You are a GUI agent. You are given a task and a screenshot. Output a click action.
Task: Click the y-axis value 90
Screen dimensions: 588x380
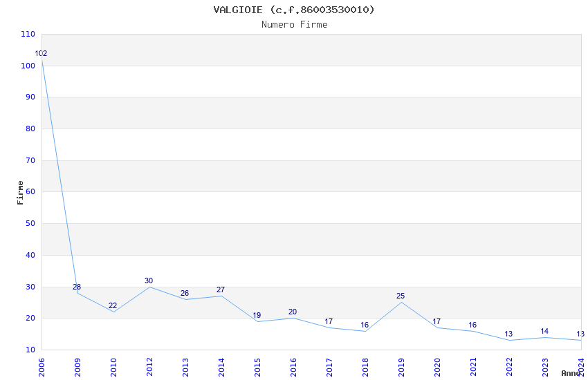pos(30,97)
